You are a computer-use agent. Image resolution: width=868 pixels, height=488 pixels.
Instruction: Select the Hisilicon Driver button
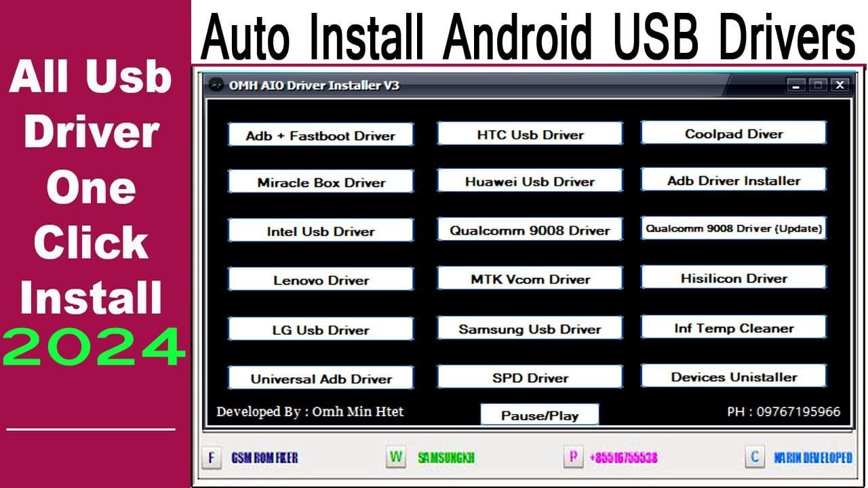(734, 277)
